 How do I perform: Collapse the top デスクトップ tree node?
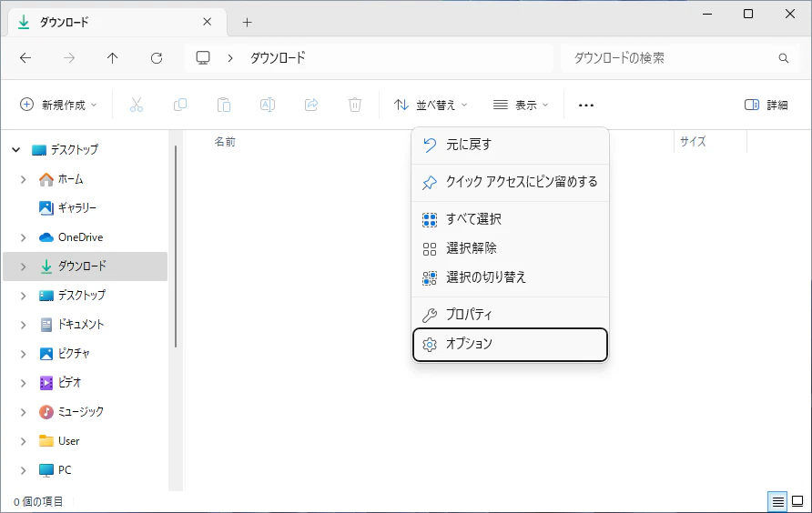pos(16,150)
